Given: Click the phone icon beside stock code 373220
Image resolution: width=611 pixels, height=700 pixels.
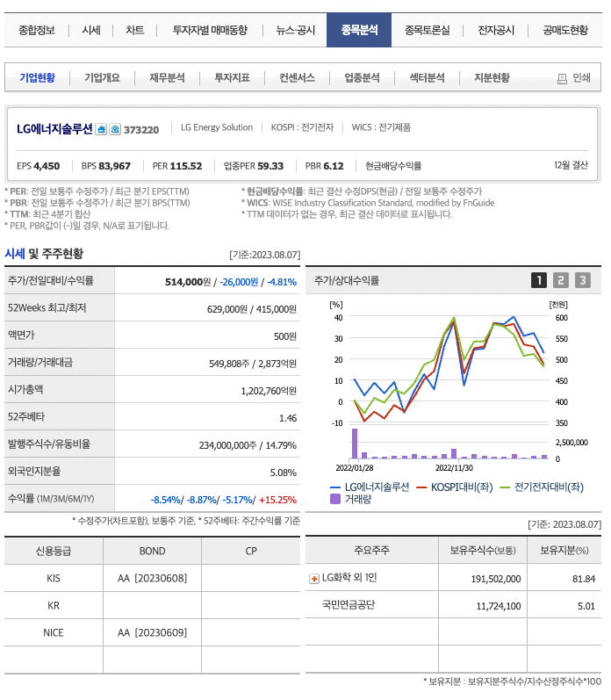Looking at the screenshot, I should coord(115,129).
